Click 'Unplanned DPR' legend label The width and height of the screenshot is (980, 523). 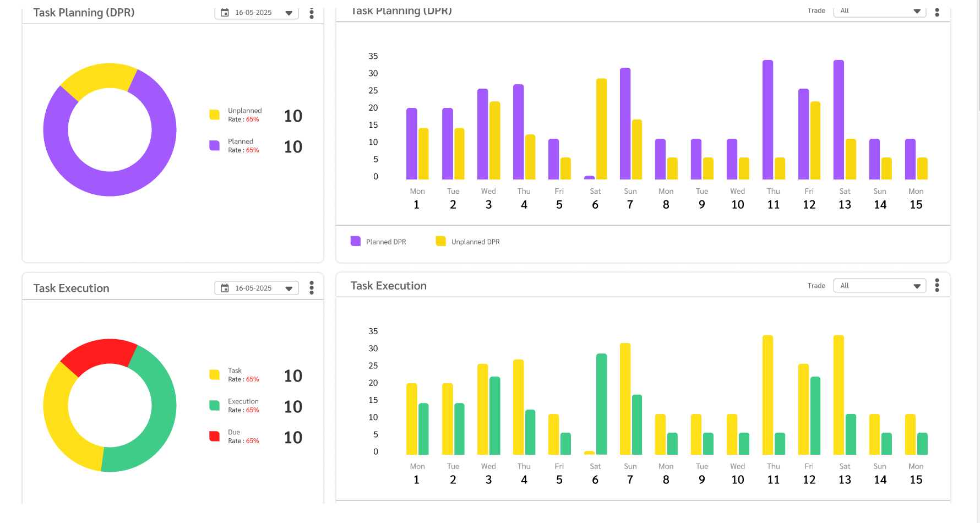tap(476, 242)
